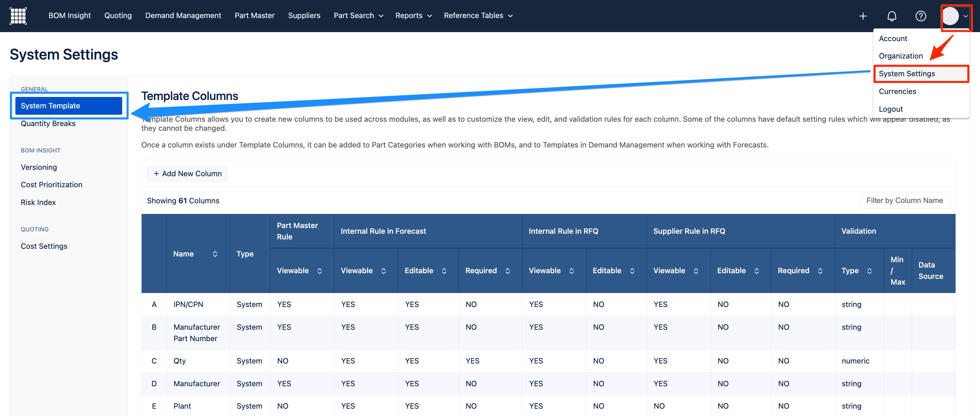
Task: Click row letter E cell
Action: pos(154,406)
